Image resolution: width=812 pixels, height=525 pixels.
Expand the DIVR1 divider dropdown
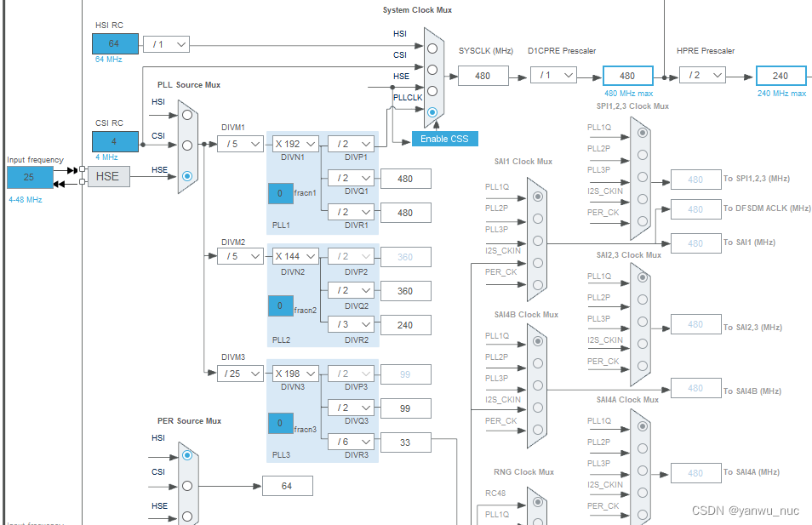(x=352, y=212)
